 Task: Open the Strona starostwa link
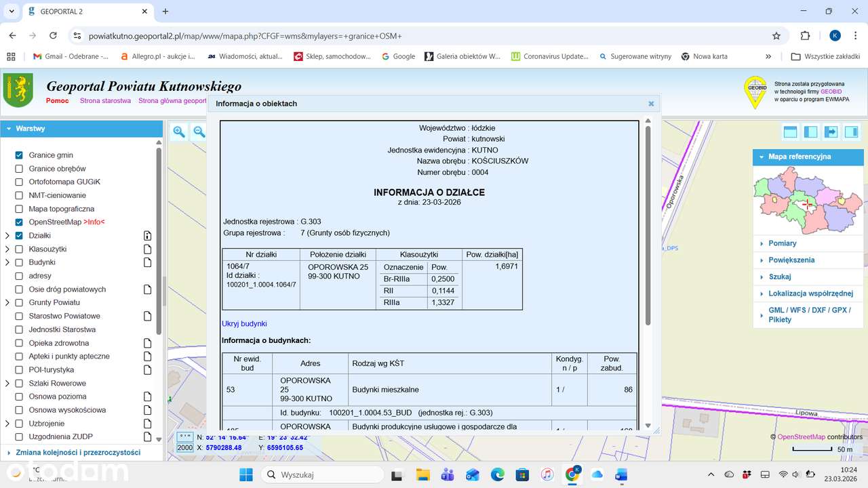click(105, 101)
